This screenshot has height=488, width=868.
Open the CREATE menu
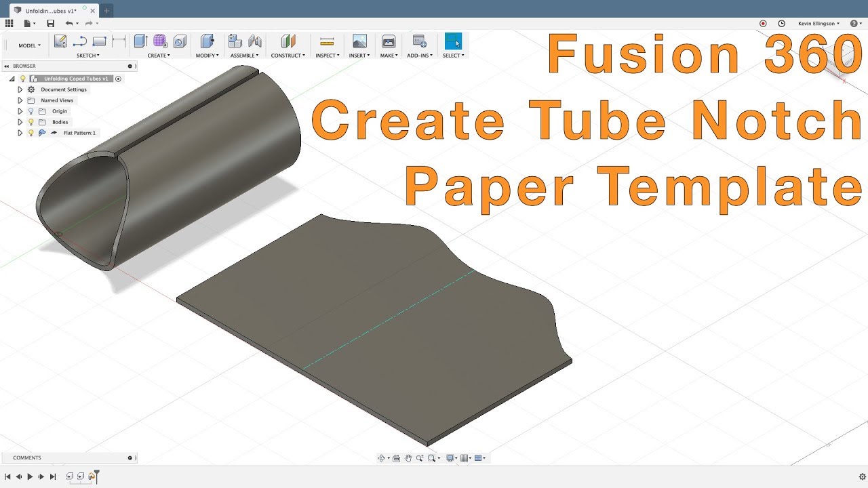159,56
